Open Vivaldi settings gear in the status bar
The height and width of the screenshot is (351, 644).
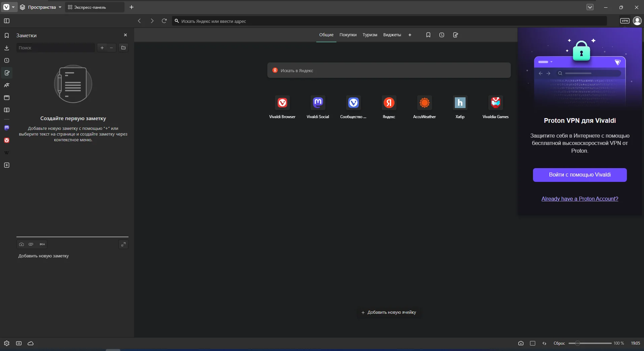coord(7,343)
